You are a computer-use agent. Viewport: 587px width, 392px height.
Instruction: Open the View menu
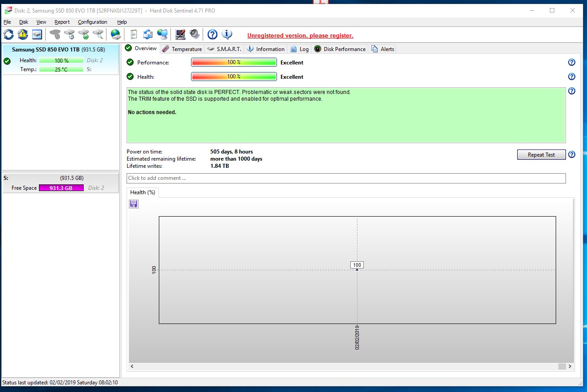tap(41, 22)
